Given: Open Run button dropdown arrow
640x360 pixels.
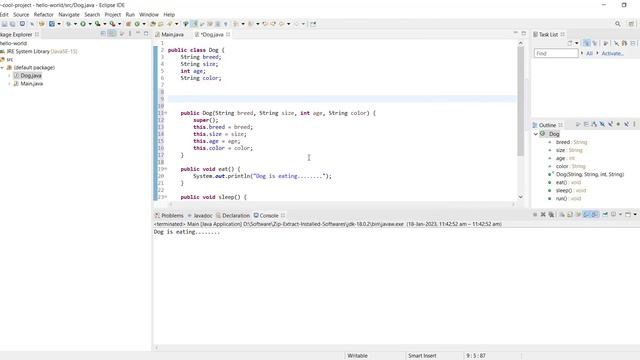Looking at the screenshot, I should [90, 24].
